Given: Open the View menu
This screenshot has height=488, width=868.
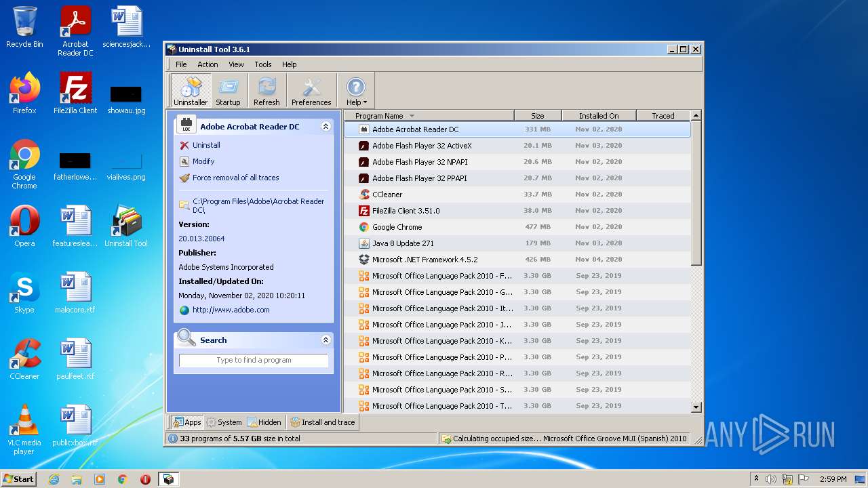Looking at the screenshot, I should [236, 64].
